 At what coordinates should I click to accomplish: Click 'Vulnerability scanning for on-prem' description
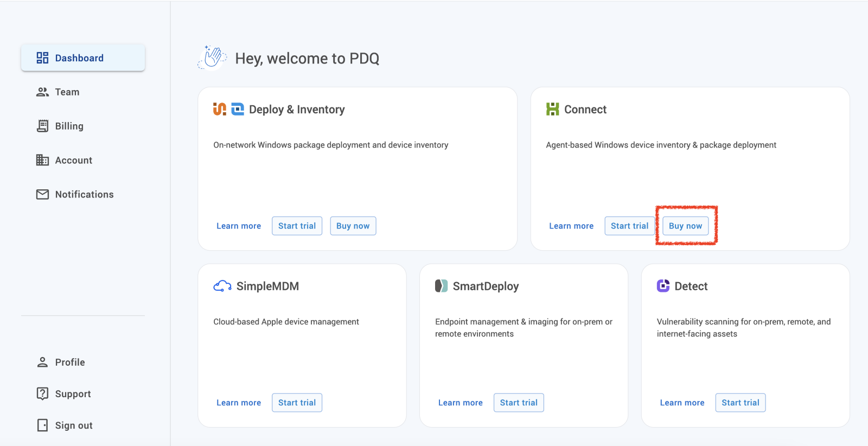tap(744, 328)
